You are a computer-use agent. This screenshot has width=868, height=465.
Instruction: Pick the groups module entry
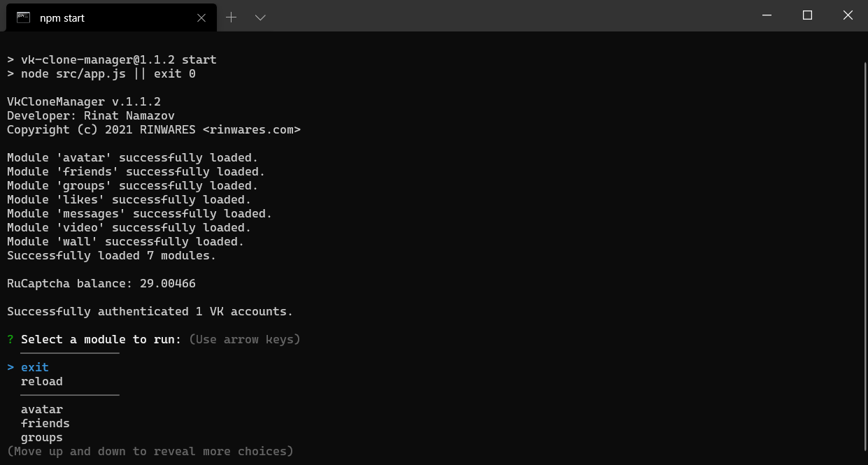[42, 438]
